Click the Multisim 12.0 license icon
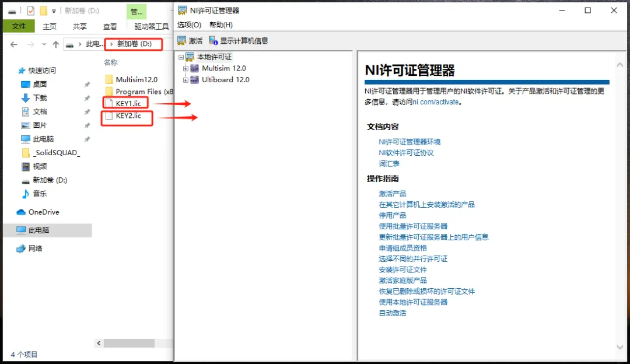630x364 pixels. tap(194, 68)
